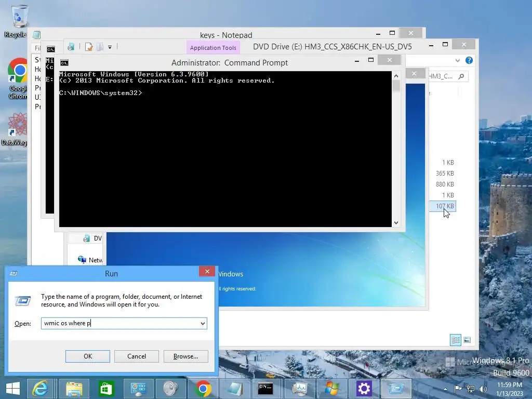Viewport: 532px width, 399px height.
Task: Click the search magnifier in Explorer search box
Action: tap(461, 76)
